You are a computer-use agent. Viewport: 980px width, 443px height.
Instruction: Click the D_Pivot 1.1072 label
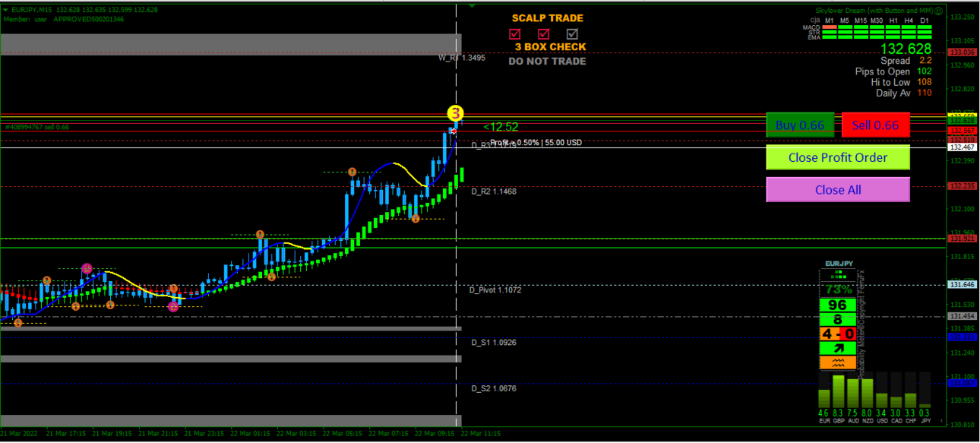tap(495, 290)
